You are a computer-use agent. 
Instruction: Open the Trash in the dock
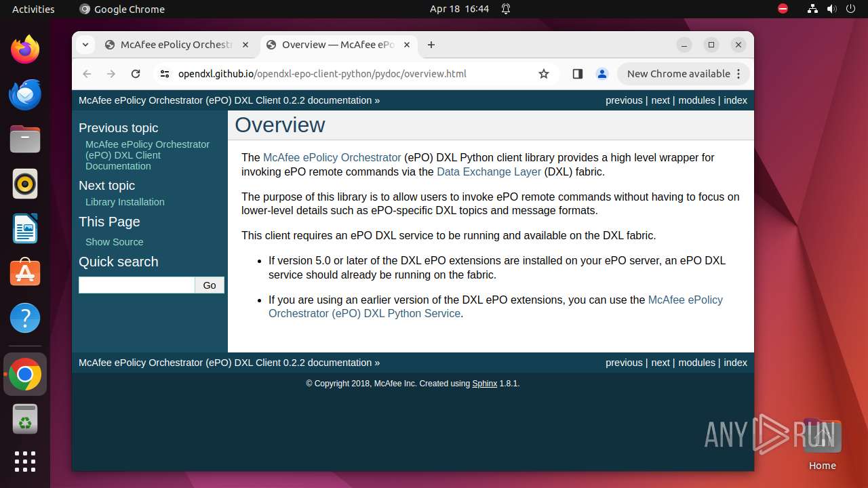pos(25,419)
